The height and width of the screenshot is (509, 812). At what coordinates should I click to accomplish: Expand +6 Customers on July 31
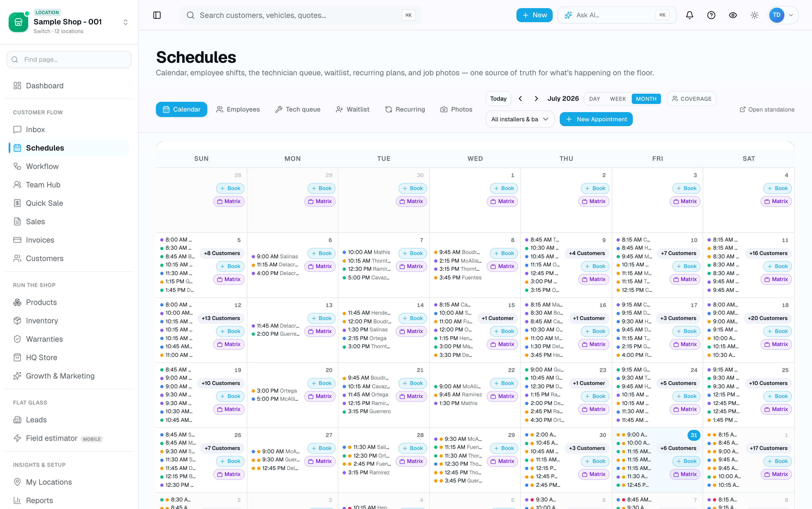coord(678,448)
